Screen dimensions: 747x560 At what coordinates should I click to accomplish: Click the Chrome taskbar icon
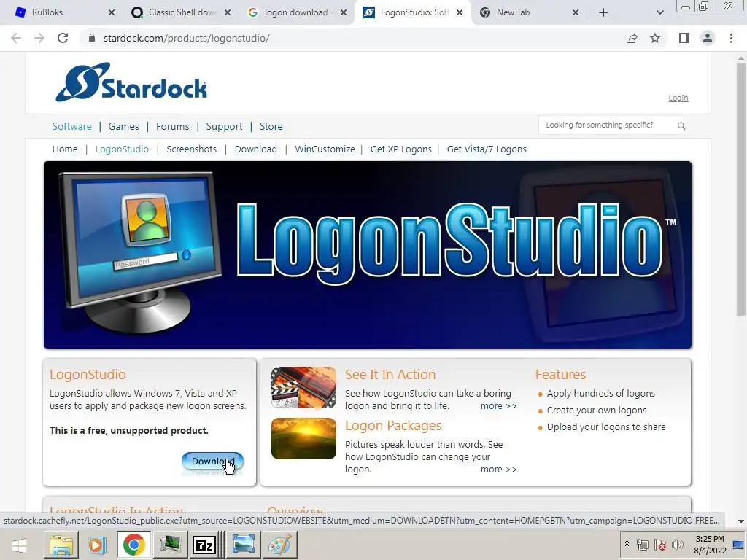(x=134, y=545)
